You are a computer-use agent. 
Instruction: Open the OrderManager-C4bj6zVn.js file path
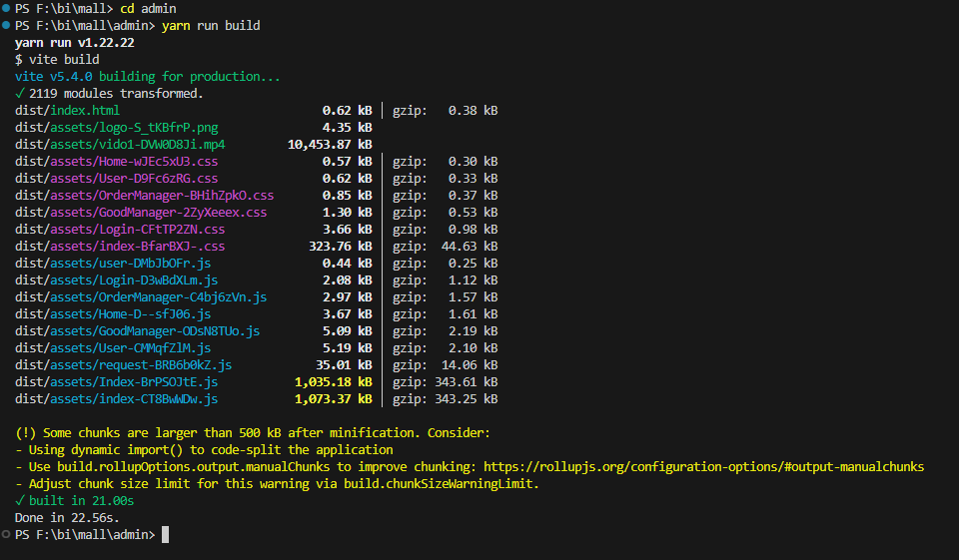(141, 296)
